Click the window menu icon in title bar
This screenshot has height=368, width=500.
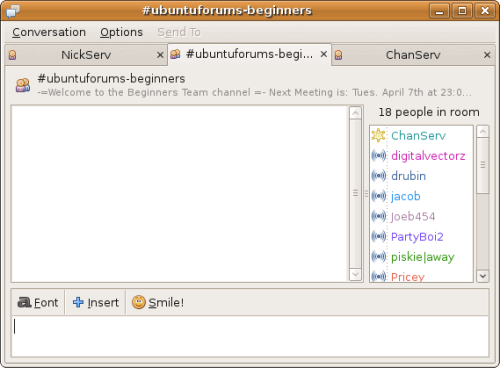pyautogui.click(x=13, y=11)
